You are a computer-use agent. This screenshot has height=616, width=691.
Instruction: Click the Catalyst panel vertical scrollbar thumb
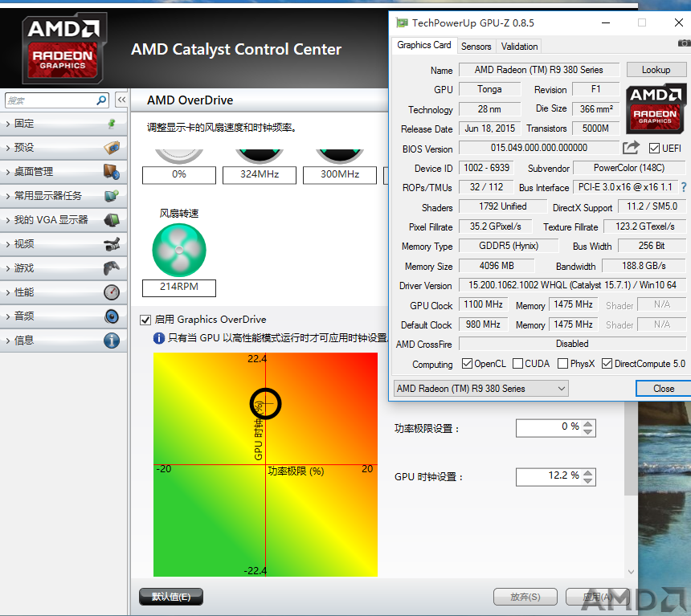[x=631, y=447]
